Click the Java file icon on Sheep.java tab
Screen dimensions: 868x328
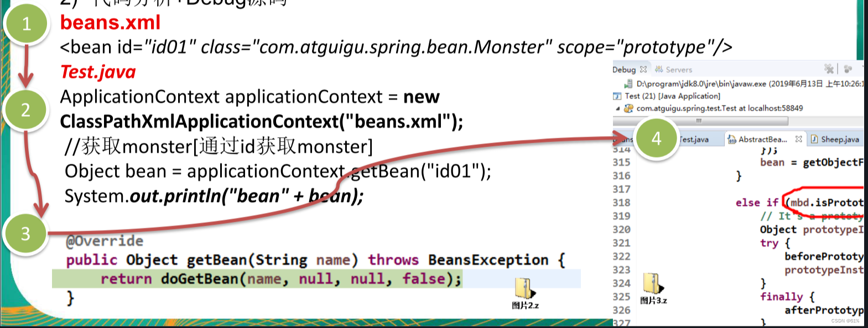point(814,139)
